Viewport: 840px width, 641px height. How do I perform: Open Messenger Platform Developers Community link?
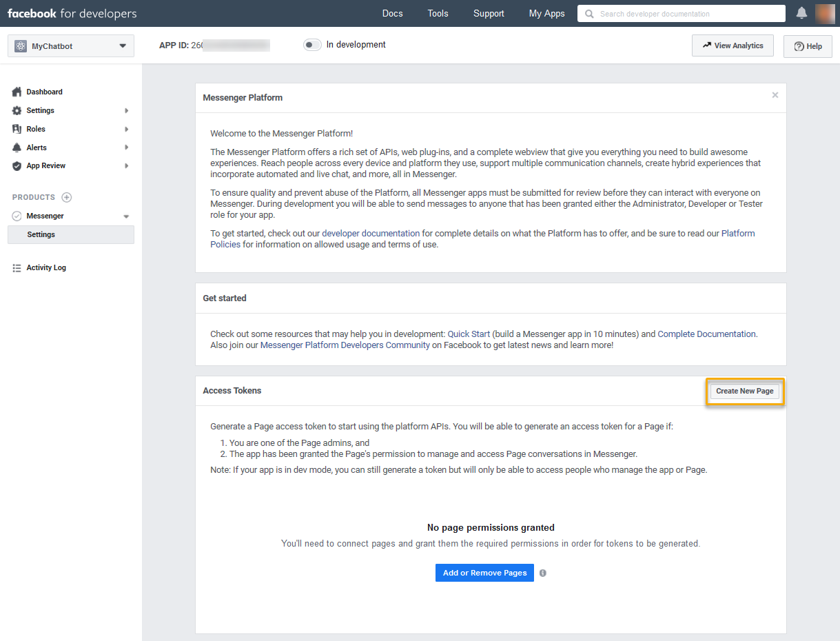coord(345,345)
